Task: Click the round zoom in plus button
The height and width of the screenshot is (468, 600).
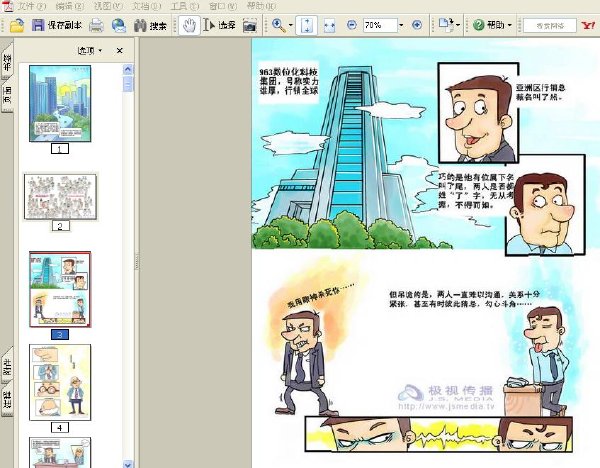Action: tap(417, 25)
